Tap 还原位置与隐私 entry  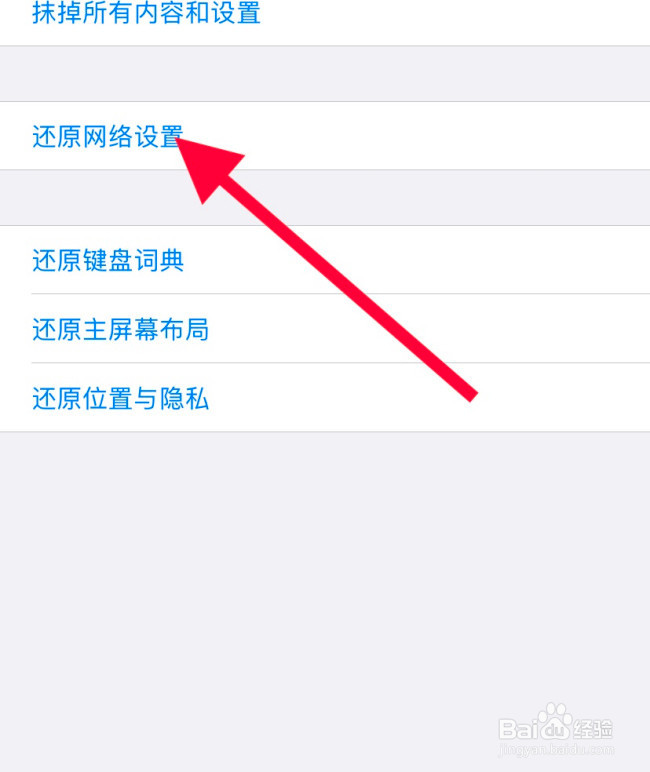[121, 398]
